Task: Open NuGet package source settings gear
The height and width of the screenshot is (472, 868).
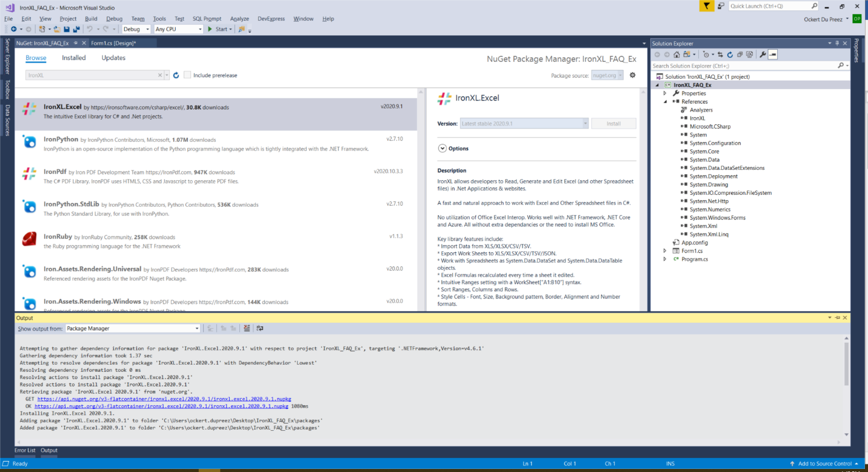Action: 632,75
